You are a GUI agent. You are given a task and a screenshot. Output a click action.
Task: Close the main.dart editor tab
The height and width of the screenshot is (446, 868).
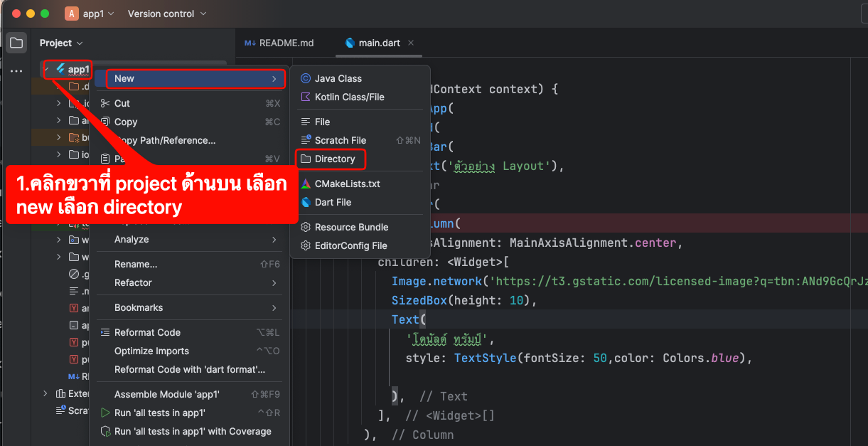(x=412, y=43)
